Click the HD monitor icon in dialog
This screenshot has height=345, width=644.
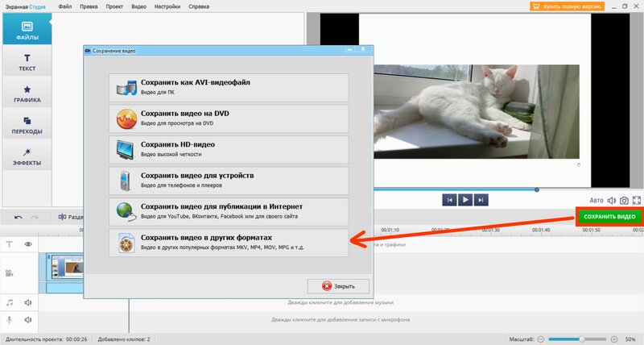pyautogui.click(x=126, y=150)
